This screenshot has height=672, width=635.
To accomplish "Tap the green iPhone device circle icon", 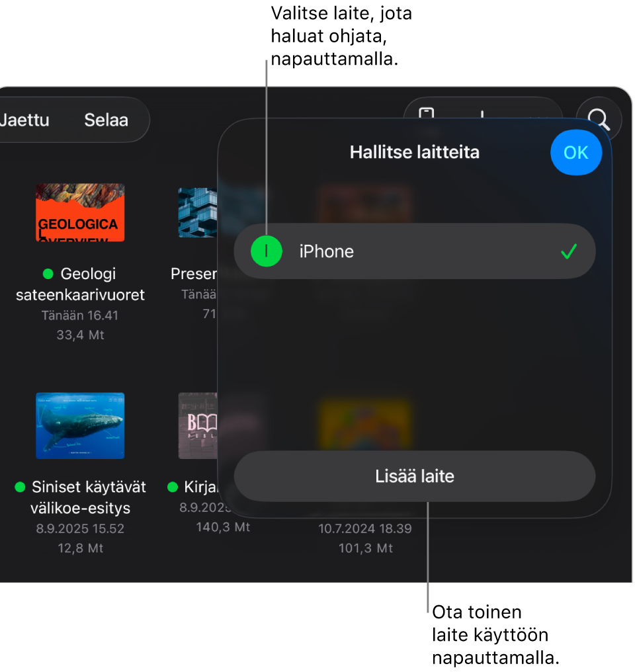I will coord(267,251).
